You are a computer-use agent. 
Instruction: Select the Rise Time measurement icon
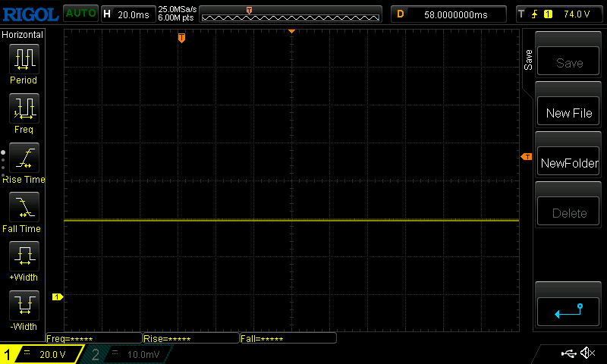click(24, 158)
